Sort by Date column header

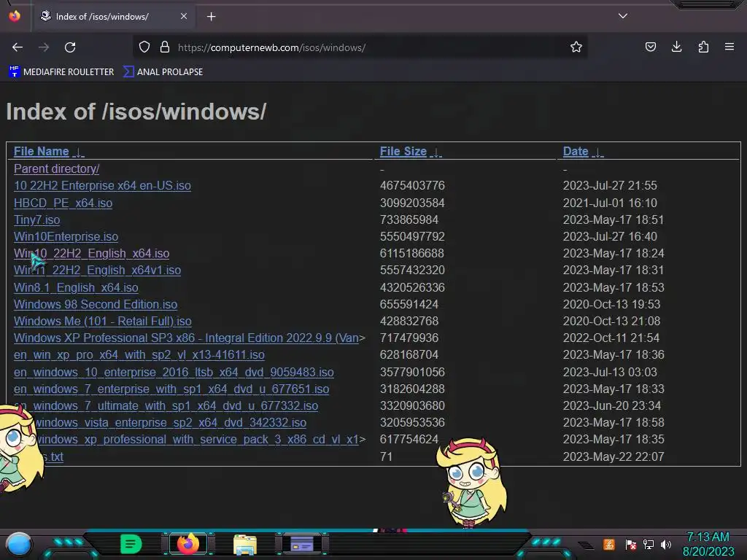pos(576,152)
